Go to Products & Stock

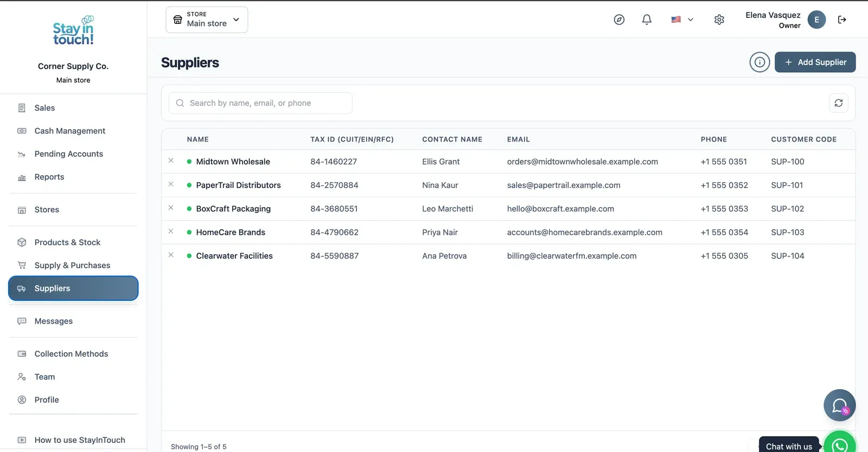point(73,242)
